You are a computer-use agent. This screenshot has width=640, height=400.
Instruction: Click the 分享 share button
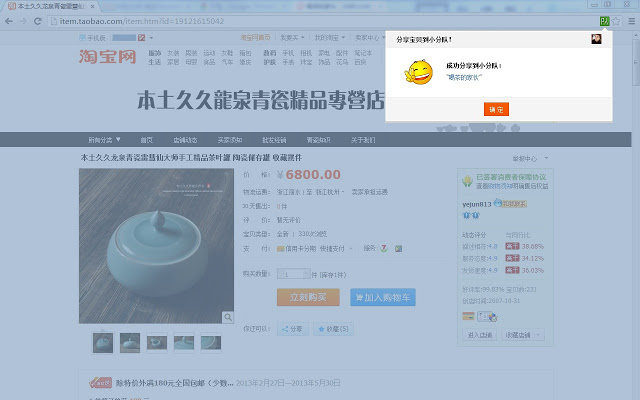pos(293,329)
